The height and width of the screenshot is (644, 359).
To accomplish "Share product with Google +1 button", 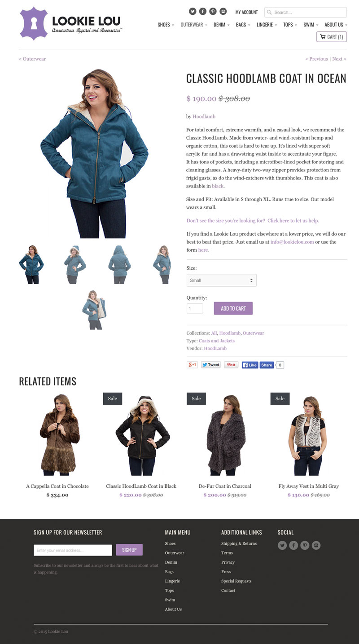I will (x=192, y=364).
